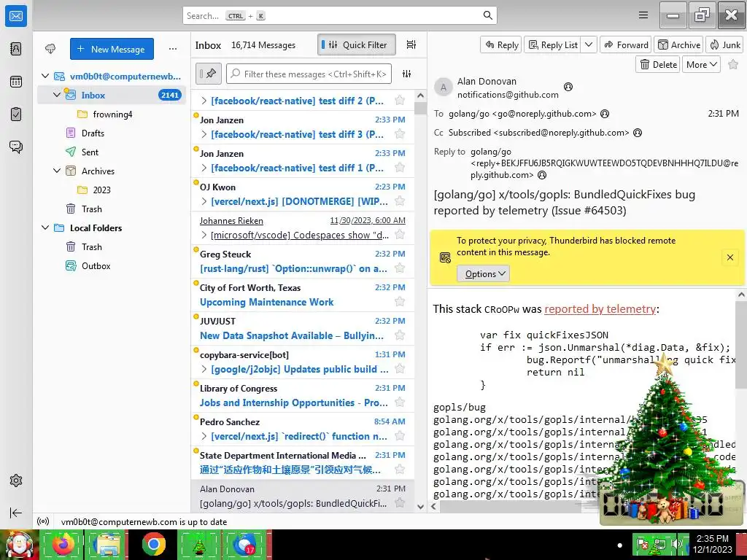Screen dimensions: 747x560
Task: Open the reported by telemetry link
Action: coord(600,309)
